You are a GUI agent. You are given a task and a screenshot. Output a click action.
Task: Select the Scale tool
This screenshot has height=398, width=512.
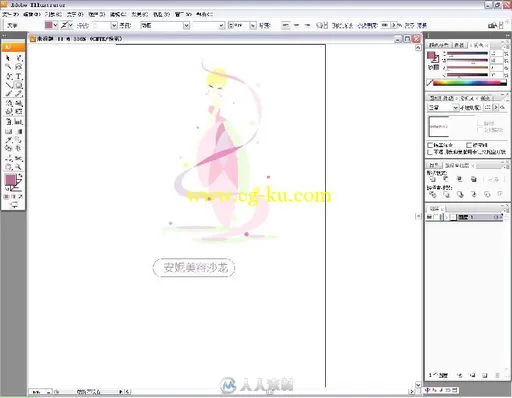19,103
